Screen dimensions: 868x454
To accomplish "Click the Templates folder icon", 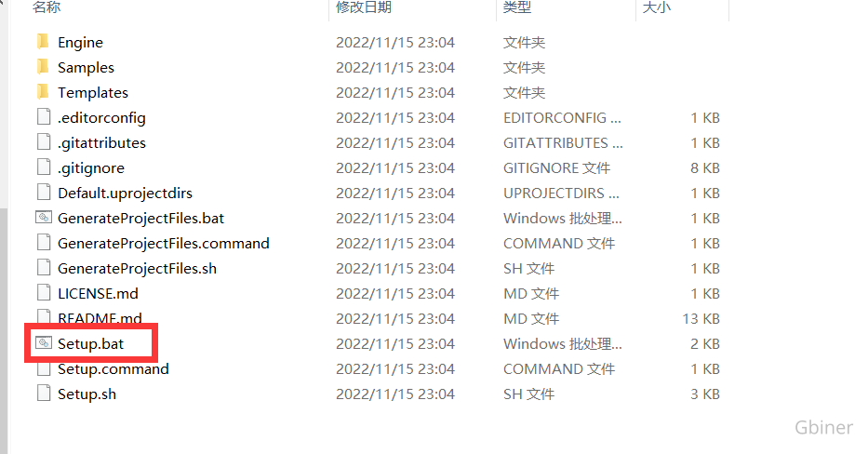I will [x=43, y=91].
